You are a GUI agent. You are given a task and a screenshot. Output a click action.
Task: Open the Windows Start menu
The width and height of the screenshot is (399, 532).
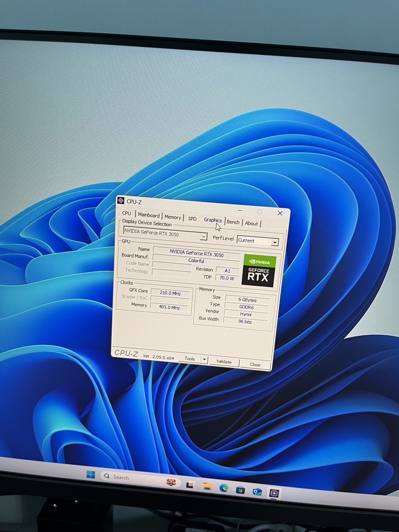91,475
